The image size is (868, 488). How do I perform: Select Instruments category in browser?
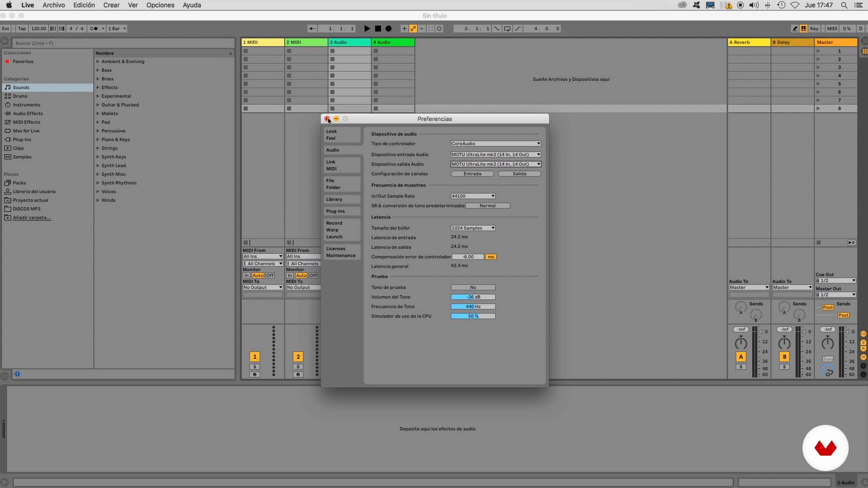coord(47,105)
